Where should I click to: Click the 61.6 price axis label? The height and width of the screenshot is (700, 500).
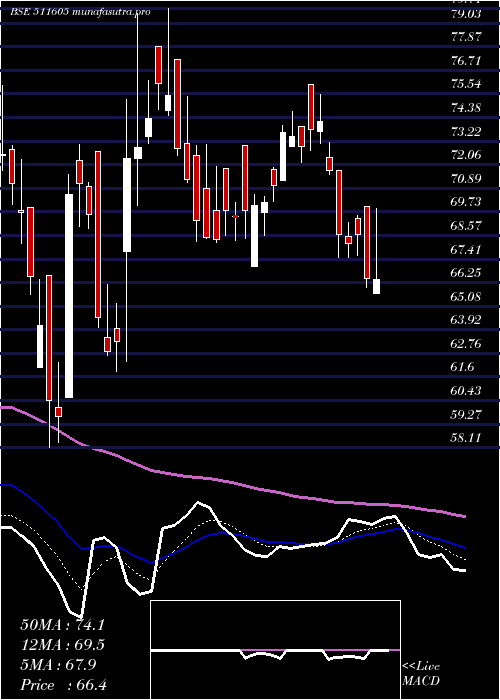pyautogui.click(x=463, y=367)
